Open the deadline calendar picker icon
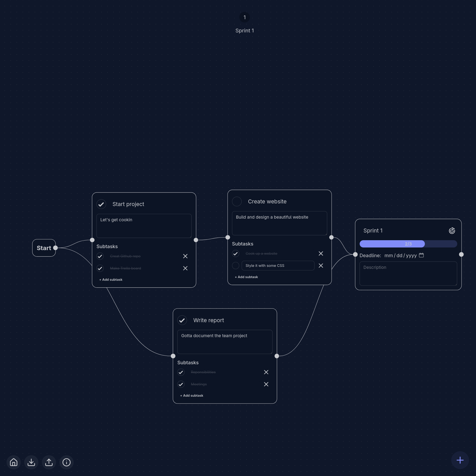The width and height of the screenshot is (476, 476). coord(421,255)
